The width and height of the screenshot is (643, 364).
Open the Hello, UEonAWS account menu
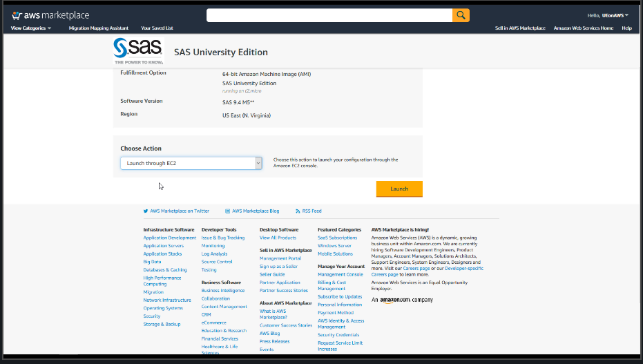pyautogui.click(x=608, y=15)
